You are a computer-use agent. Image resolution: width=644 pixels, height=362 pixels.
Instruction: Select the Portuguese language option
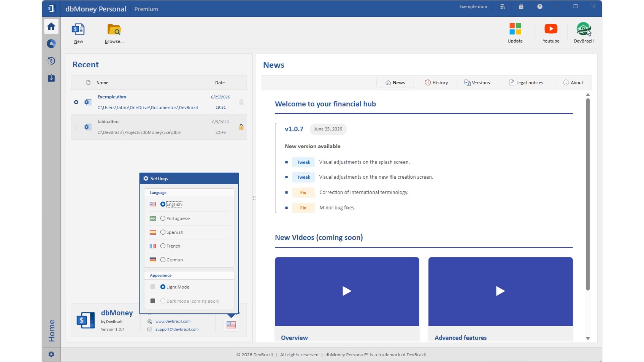pyautogui.click(x=175, y=219)
